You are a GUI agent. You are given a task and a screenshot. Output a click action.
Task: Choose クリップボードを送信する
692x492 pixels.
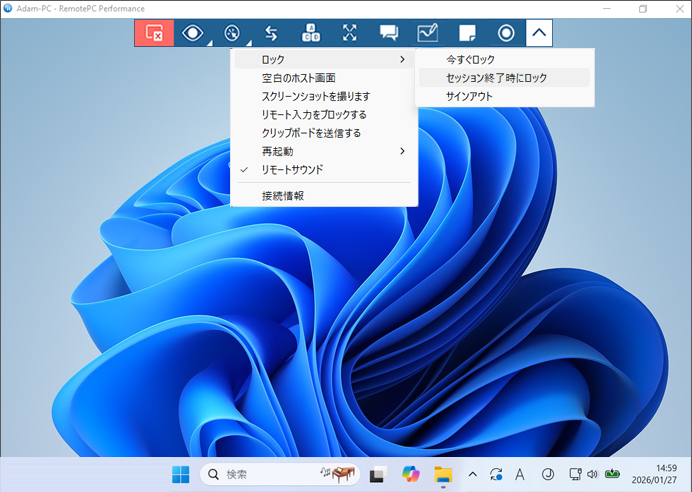(x=324, y=133)
